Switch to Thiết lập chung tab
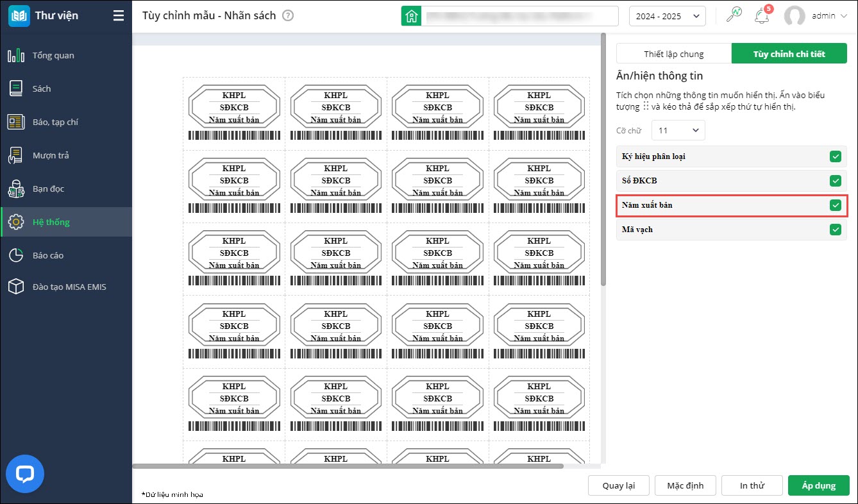This screenshot has width=858, height=504. pyautogui.click(x=673, y=54)
